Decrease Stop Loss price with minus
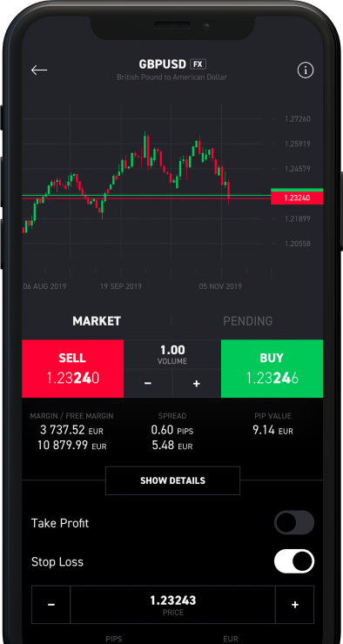 (51, 605)
